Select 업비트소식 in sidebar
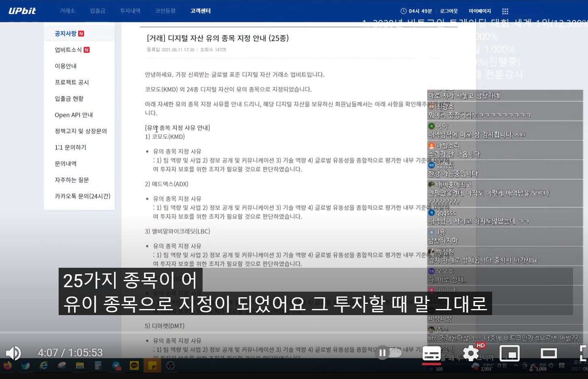Viewport: 588px width, 379px height. [x=68, y=50]
